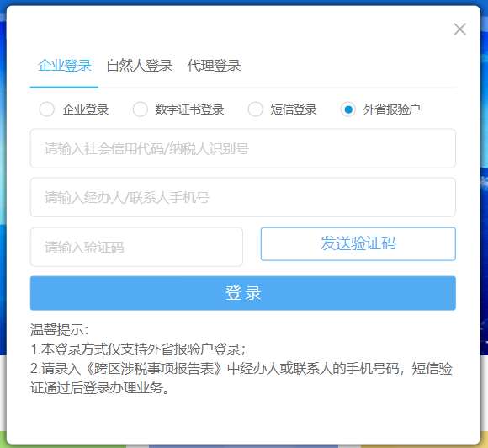
Task: Click the 数字证书登录 label text
Action: (189, 109)
